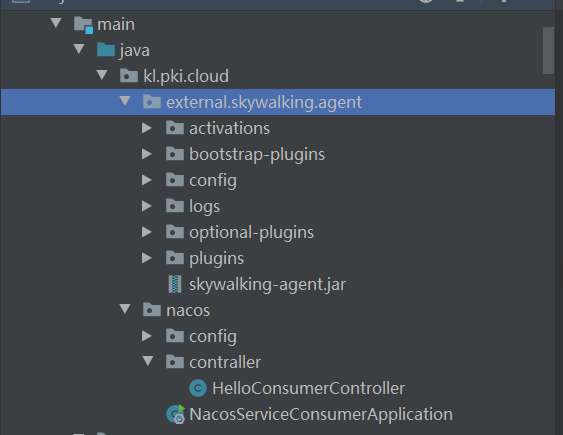The width and height of the screenshot is (563, 435).
Task: Collapse the main folder arrow
Action: (x=56, y=23)
